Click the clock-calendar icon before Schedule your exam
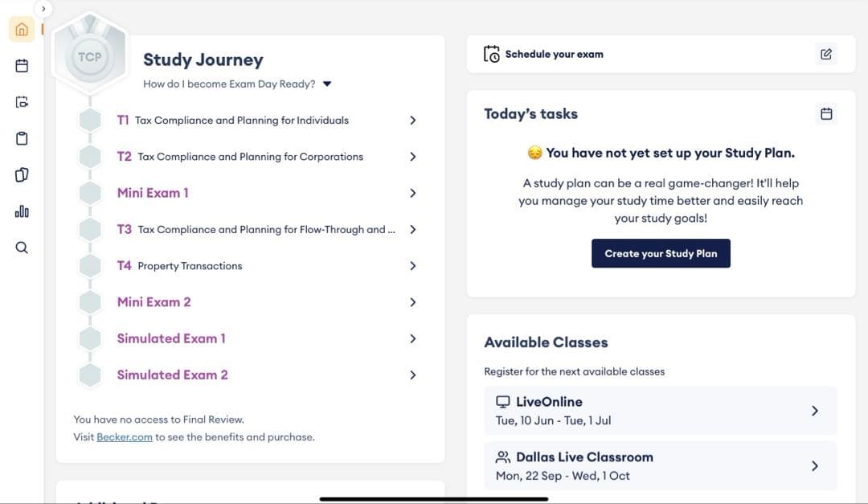This screenshot has width=868, height=504. 493,54
